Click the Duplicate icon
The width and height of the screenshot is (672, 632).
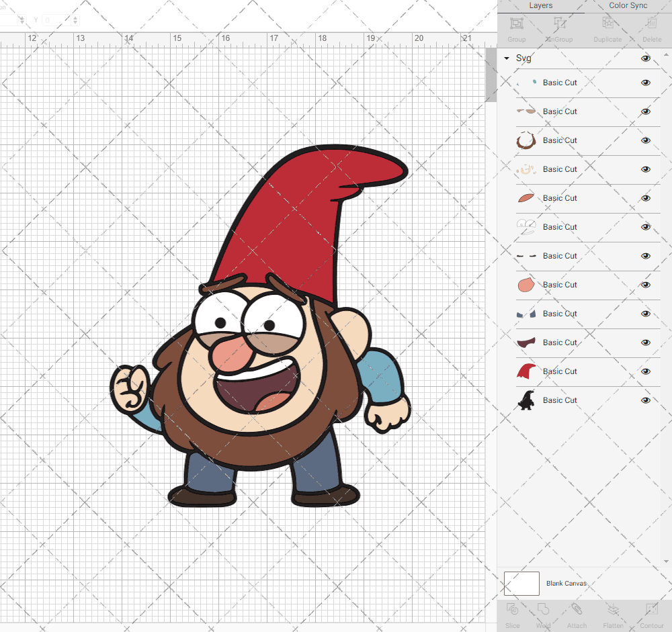[607, 24]
